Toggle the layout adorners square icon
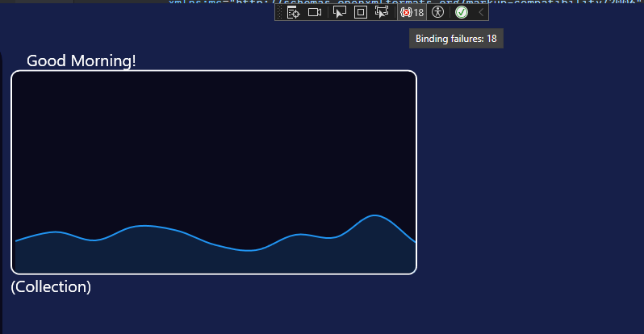 click(361, 12)
